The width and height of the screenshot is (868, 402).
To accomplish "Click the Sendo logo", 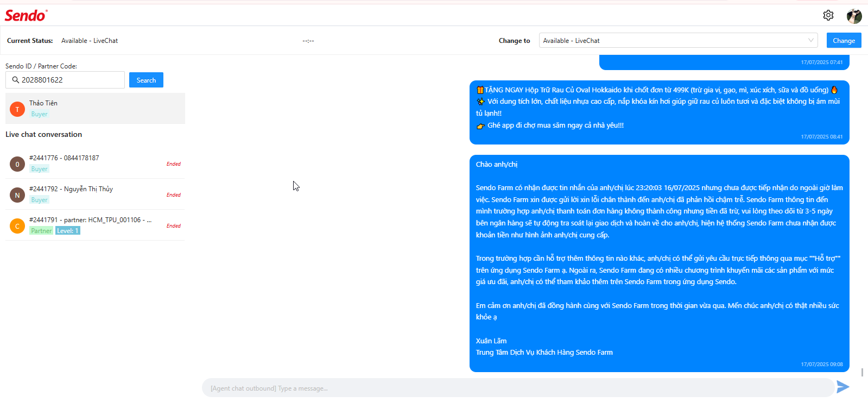I will (x=26, y=15).
